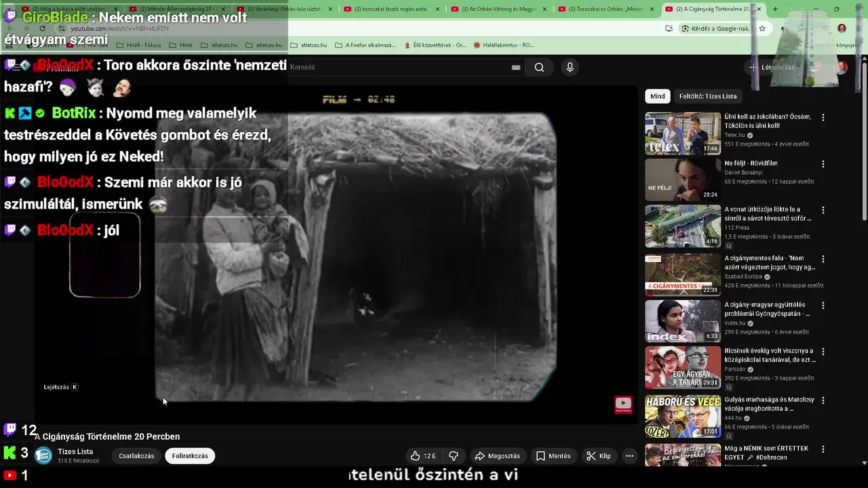Open options for 'A cigány-magyar együttélés' video

click(x=823, y=306)
